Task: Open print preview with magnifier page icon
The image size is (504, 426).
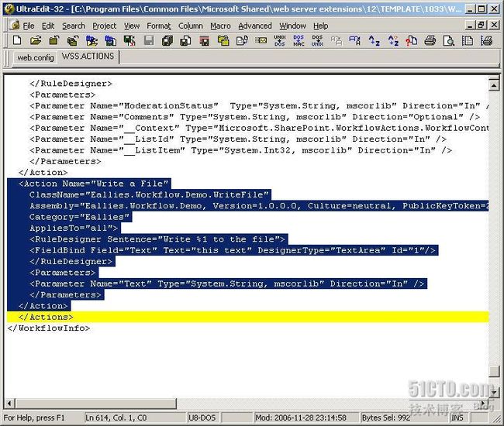Action: (x=449, y=41)
